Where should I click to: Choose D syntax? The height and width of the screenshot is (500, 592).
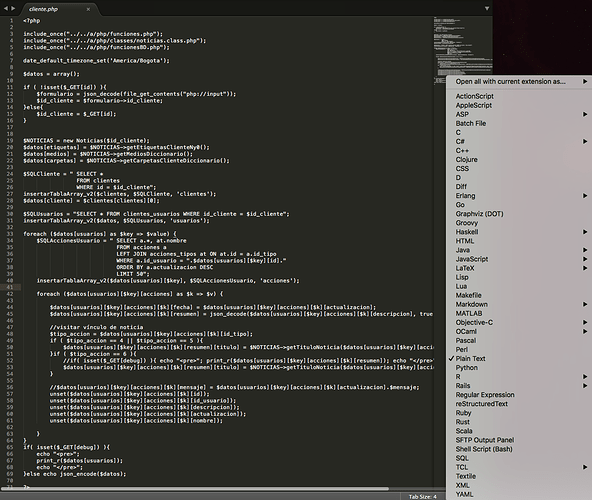[519, 178]
